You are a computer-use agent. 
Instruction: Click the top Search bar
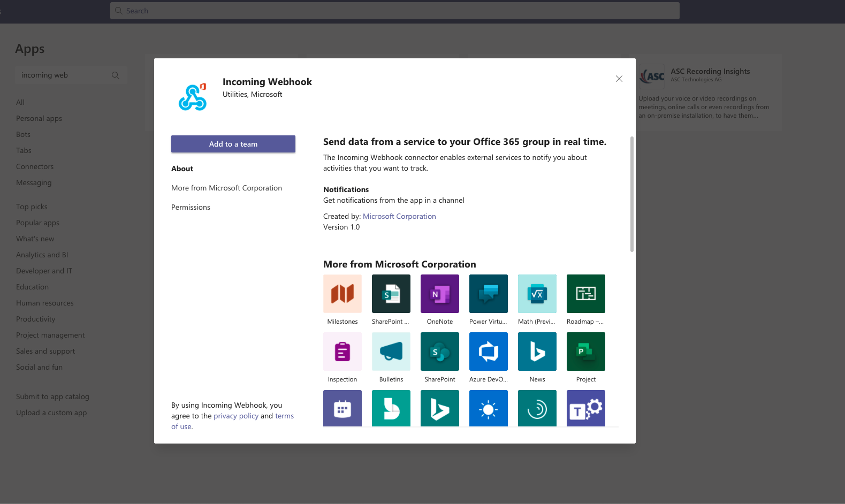395,11
